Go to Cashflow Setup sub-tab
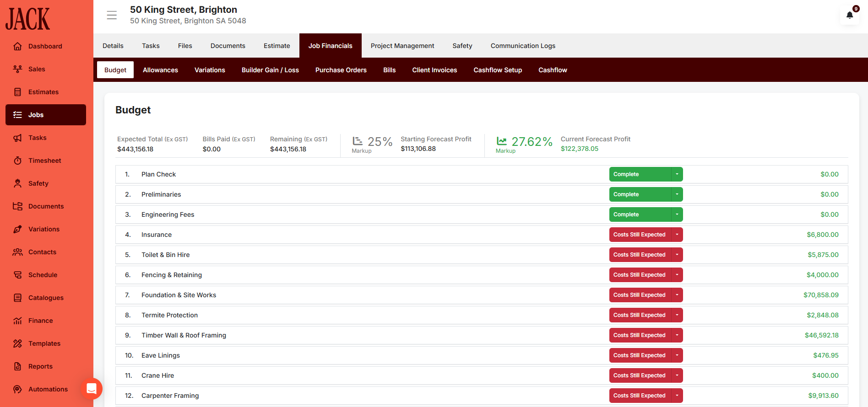The width and height of the screenshot is (868, 407). pos(498,70)
